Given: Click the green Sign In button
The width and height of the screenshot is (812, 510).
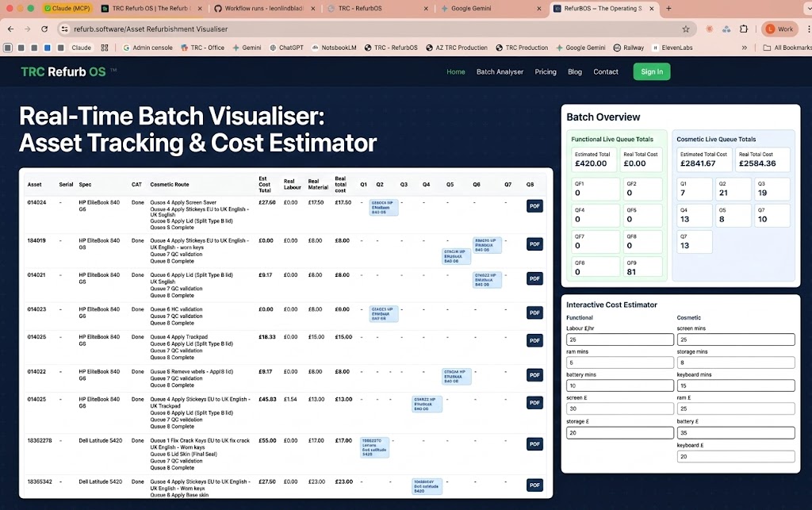Looking at the screenshot, I should point(652,72).
